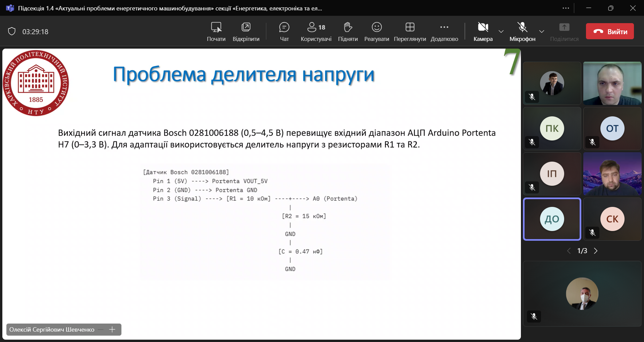Click presenter name Олексій Сергійович Шевченко

pos(52,330)
